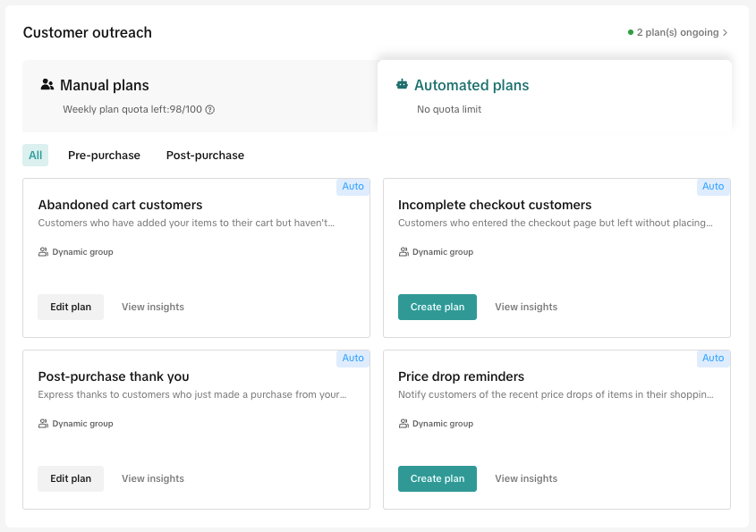Click Dynamic group icon in Incomplete checkout card
This screenshot has height=532, width=756.
403,252
